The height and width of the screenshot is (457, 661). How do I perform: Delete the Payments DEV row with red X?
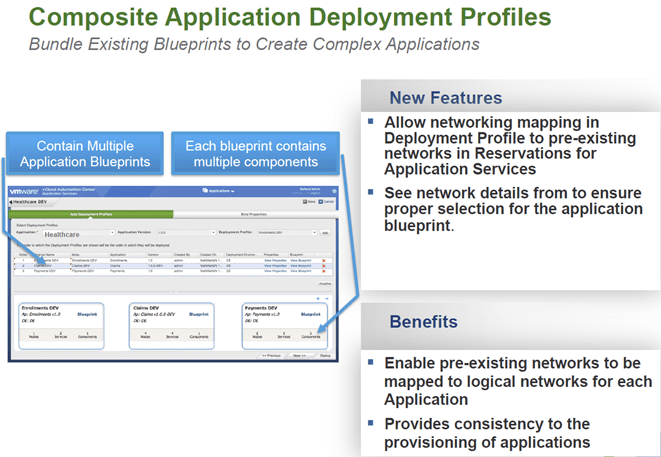click(323, 271)
